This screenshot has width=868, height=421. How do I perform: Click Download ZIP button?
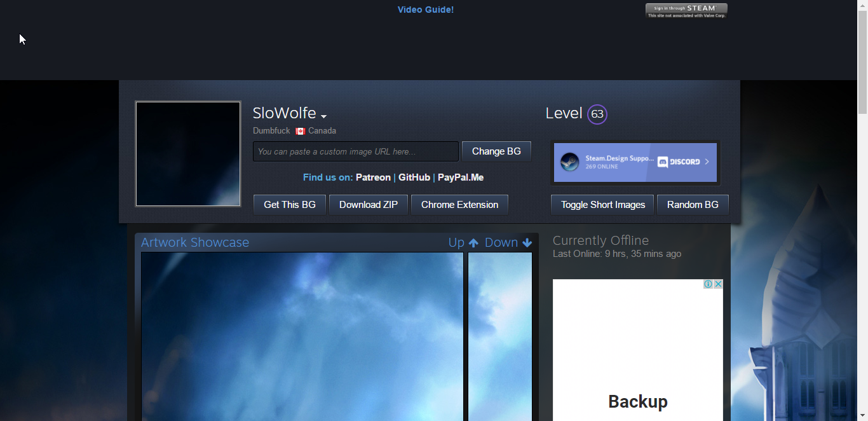368,205
